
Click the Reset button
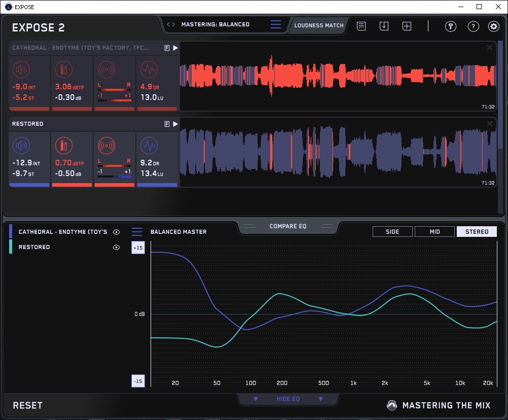(28, 405)
